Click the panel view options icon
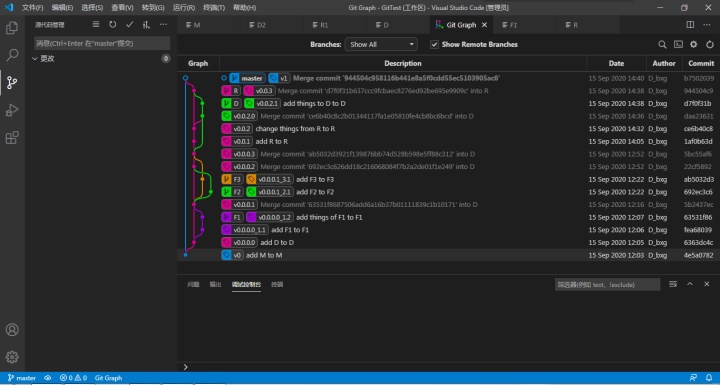The width and height of the screenshot is (720, 385). pos(673,284)
